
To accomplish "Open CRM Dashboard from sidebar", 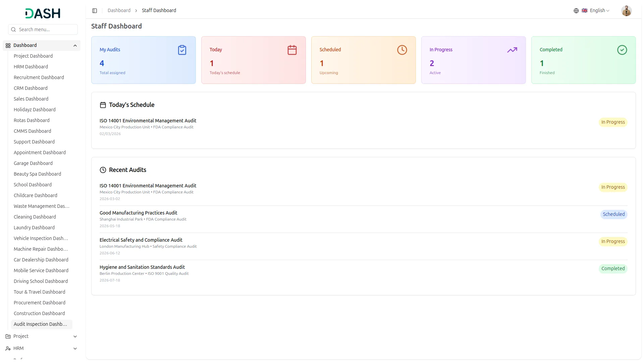I will click(31, 88).
